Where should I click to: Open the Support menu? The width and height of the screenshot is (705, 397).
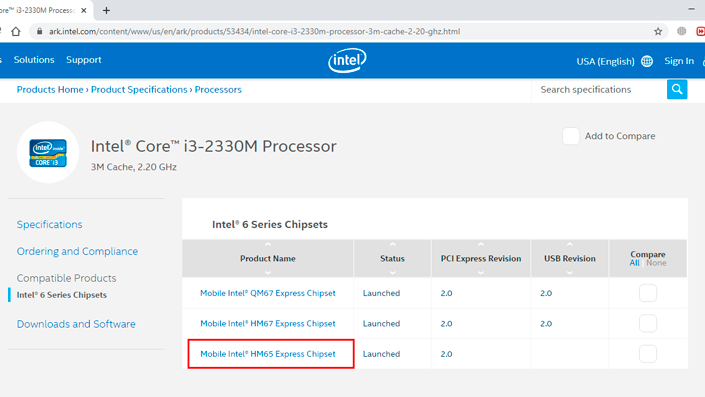[84, 60]
